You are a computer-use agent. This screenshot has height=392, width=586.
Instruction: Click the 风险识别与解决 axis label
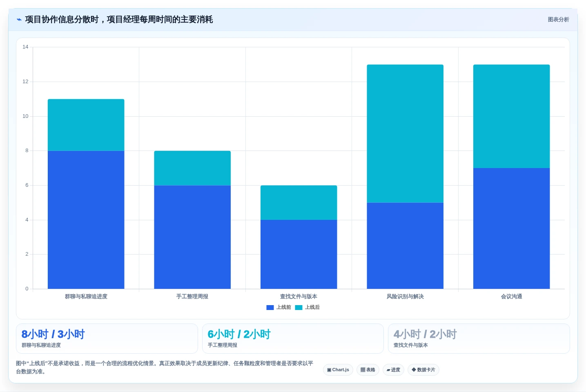click(405, 297)
